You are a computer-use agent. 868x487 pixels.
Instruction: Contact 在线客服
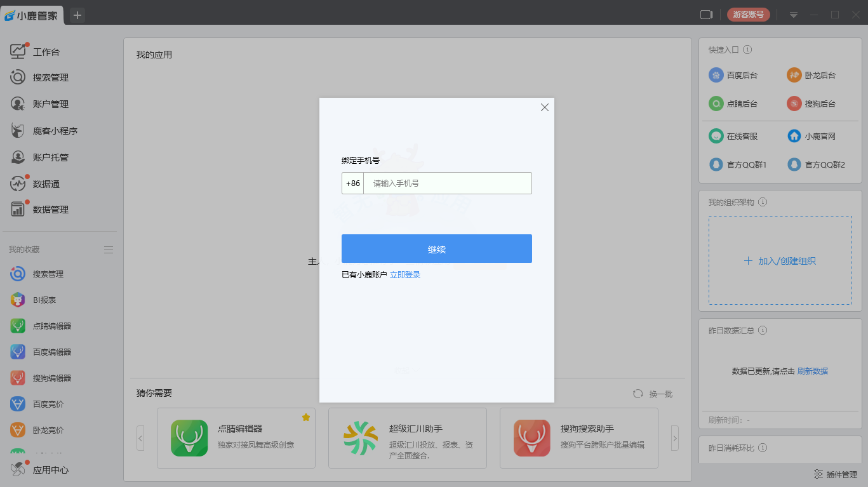[734, 136]
